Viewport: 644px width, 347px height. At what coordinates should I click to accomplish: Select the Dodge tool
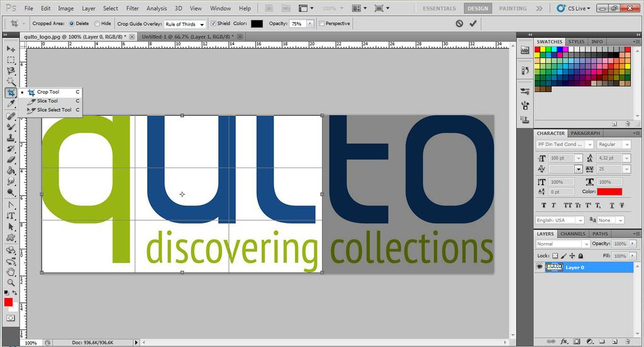11,192
